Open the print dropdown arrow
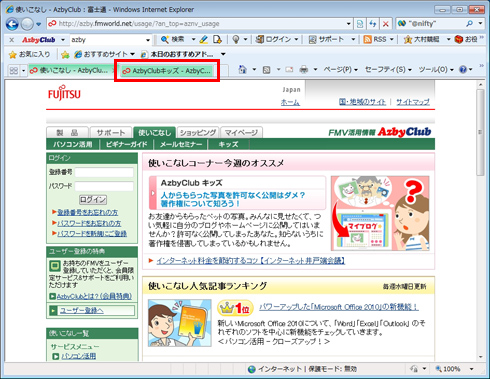490x379 pixels. click(315, 70)
